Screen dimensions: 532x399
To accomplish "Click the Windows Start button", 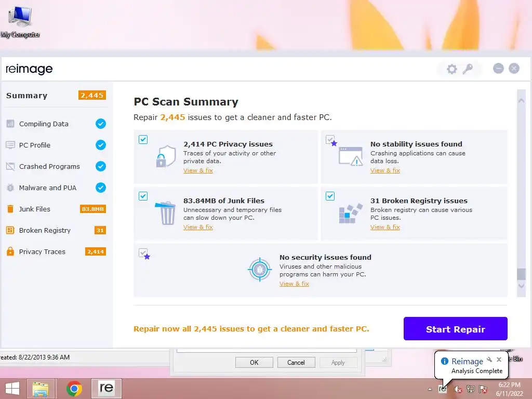I will pos(12,389).
